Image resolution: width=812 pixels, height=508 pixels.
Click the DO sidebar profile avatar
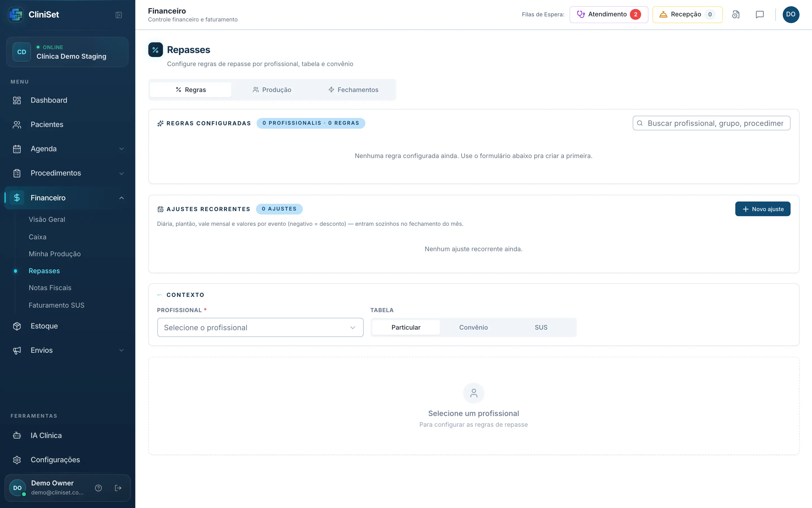[x=17, y=488]
